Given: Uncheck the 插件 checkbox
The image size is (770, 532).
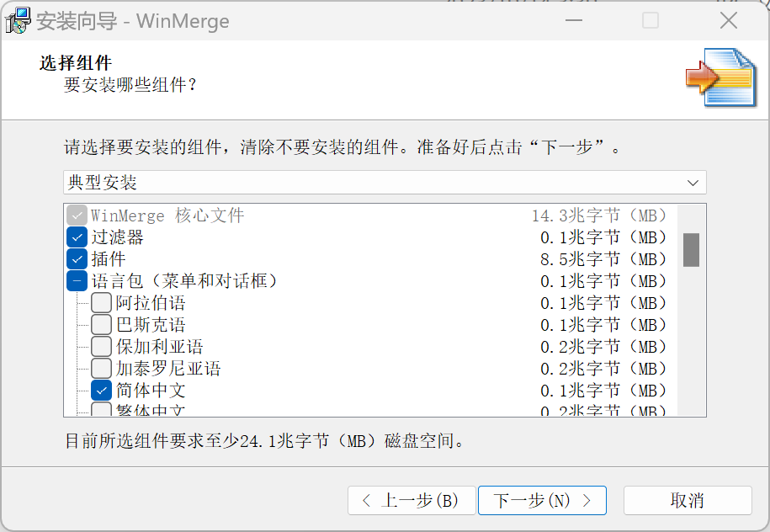Looking at the screenshot, I should [77, 259].
